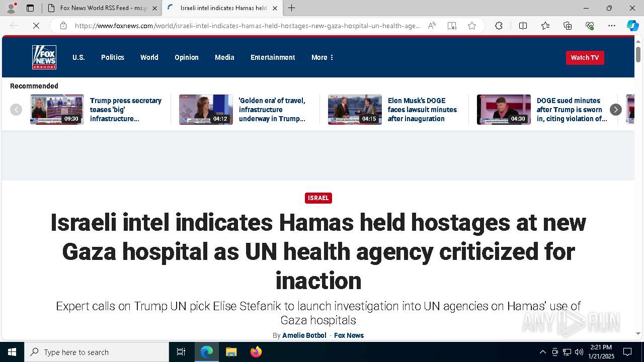Open the Opinion section
This screenshot has width=644, height=362.
[187, 57]
